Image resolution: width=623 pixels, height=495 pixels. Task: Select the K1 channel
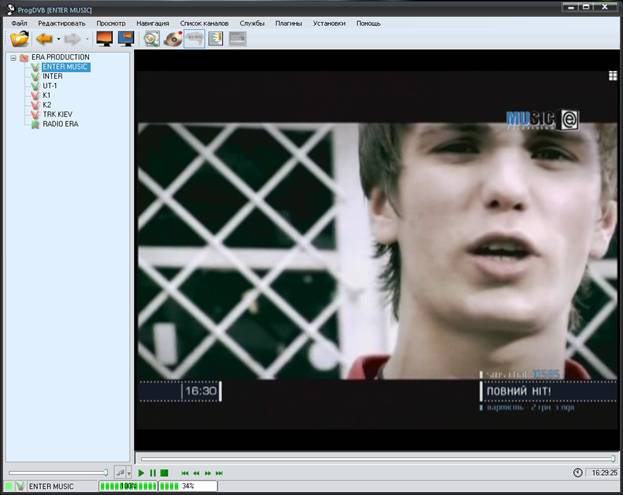tap(46, 95)
